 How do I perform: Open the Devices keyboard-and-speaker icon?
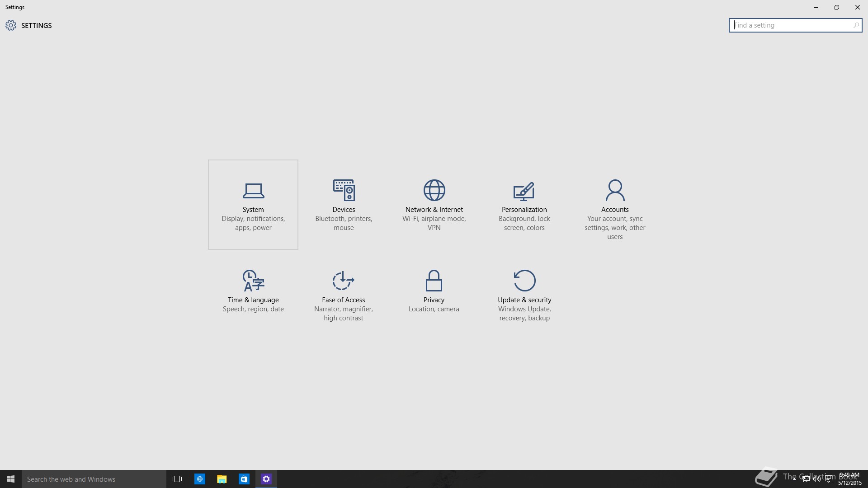click(344, 190)
